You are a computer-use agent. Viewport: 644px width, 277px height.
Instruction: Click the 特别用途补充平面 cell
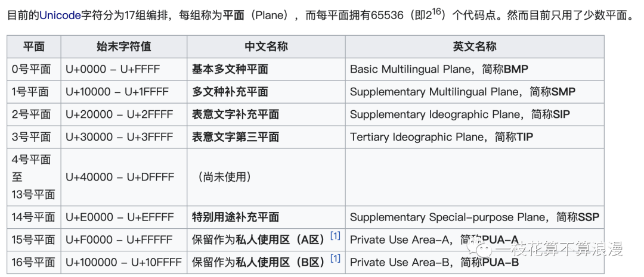point(266,217)
